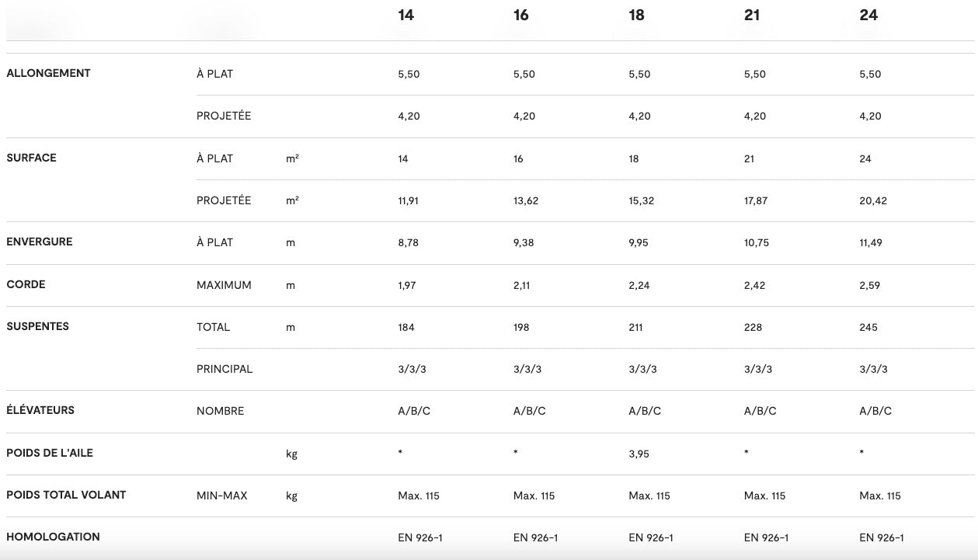Click the POIDS TOTAL VOLANT label
This screenshot has height=560, width=978.
pyautogui.click(x=66, y=495)
